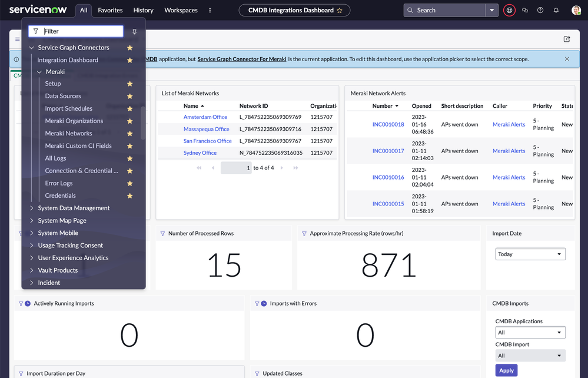
Task: Open the Workspaces menu
Action: tap(181, 10)
